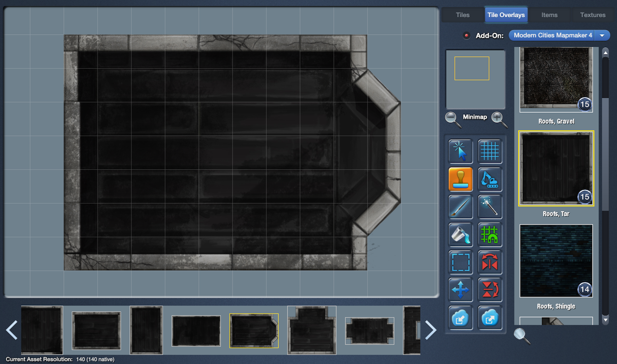Image resolution: width=617 pixels, height=364 pixels.
Task: Pick the paintbrush tool
Action: point(460,207)
